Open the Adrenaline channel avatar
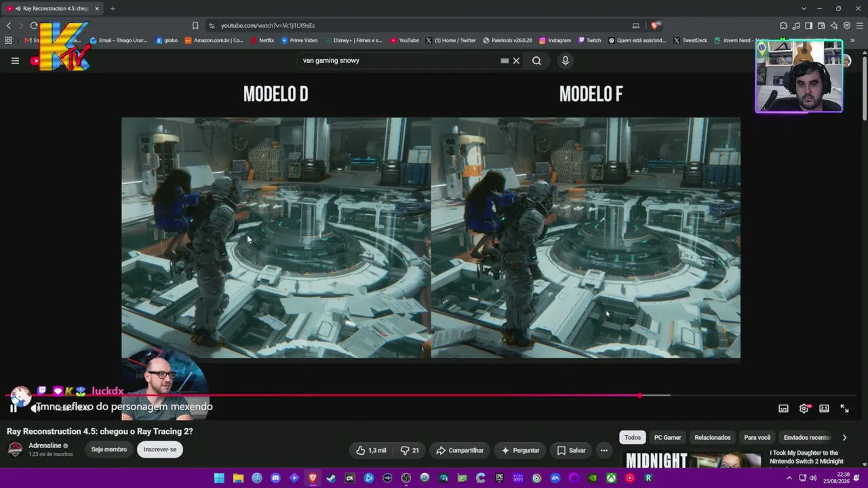The width and height of the screenshot is (868, 488). (14, 449)
